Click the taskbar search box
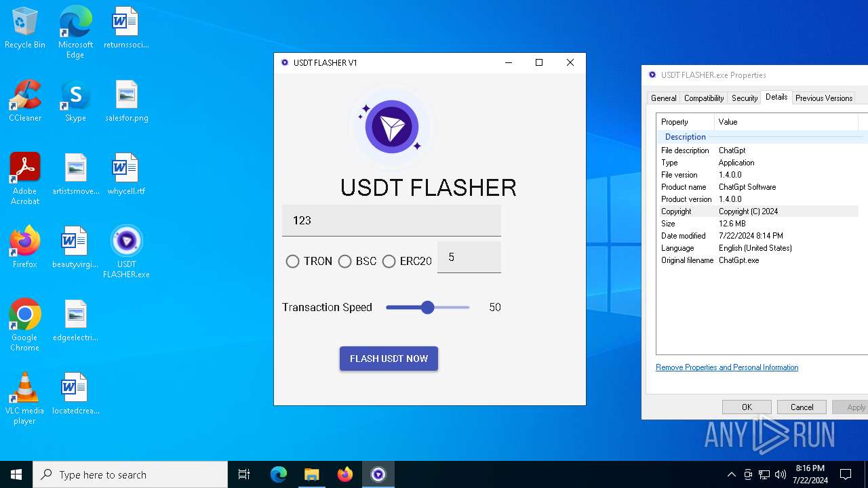Image resolution: width=868 pixels, height=488 pixels. point(130,474)
